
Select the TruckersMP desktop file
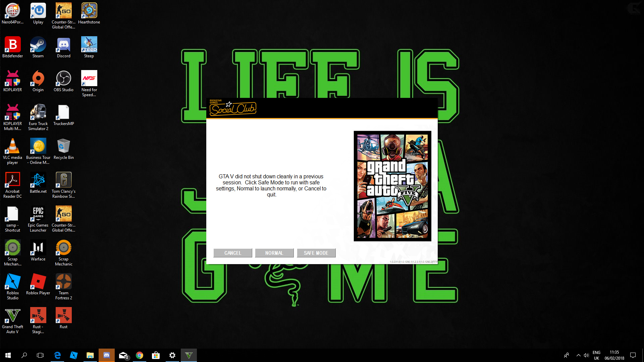(64, 115)
